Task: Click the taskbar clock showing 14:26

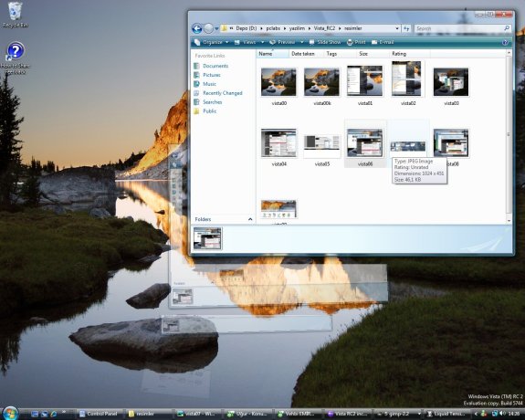Action: 514,415
